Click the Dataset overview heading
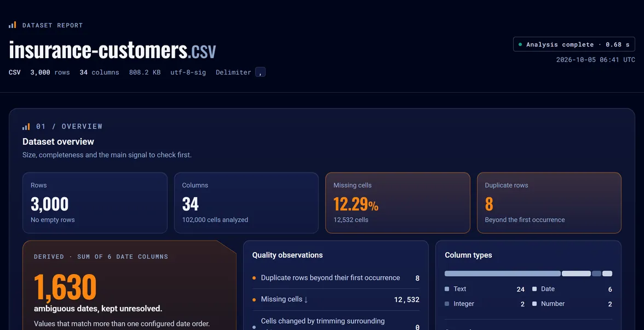 click(x=58, y=142)
